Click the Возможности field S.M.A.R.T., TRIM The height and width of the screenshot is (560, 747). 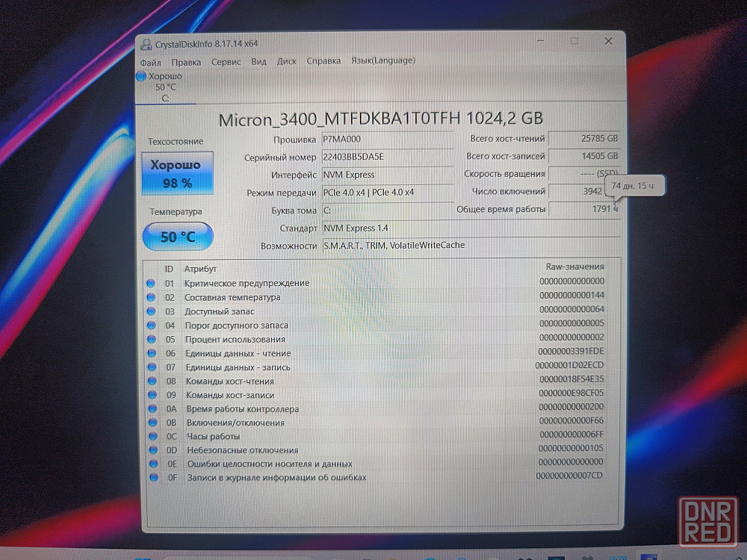[471, 245]
